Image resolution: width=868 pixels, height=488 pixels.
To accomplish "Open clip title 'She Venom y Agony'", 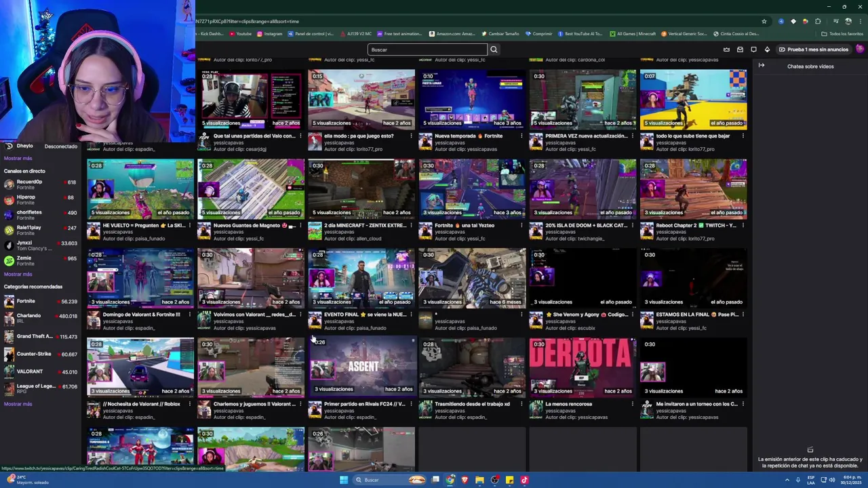I will [x=587, y=315].
